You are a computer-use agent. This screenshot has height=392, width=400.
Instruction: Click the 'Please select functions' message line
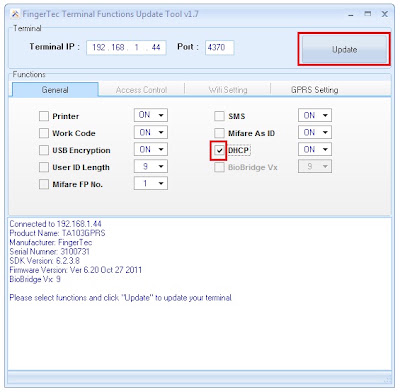coord(121,298)
